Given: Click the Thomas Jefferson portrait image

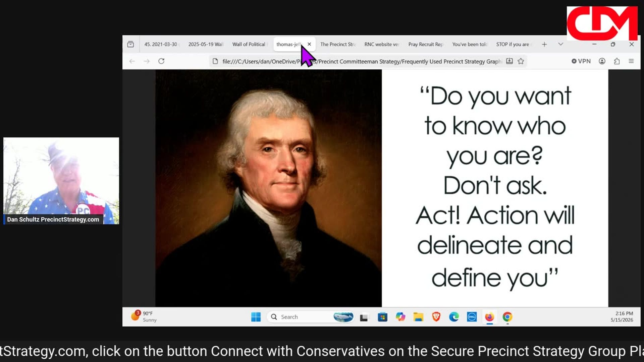Looking at the screenshot, I should click(268, 188).
